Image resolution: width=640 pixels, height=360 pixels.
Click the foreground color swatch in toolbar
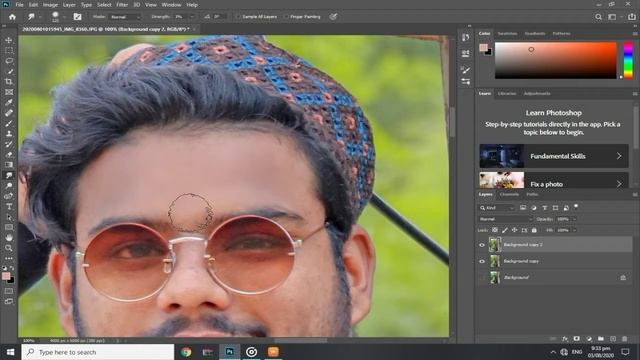pos(6,276)
